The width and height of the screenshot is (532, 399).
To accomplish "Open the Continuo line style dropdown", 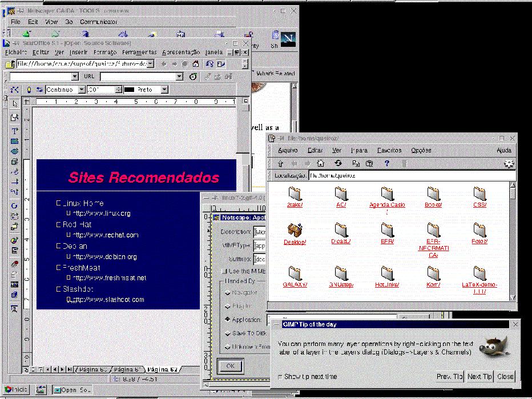I will (82, 90).
